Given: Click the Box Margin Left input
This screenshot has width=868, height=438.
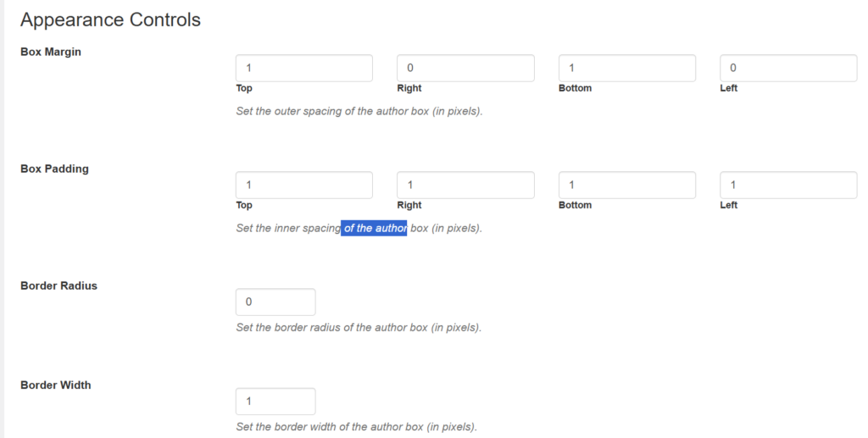Looking at the screenshot, I should click(788, 68).
